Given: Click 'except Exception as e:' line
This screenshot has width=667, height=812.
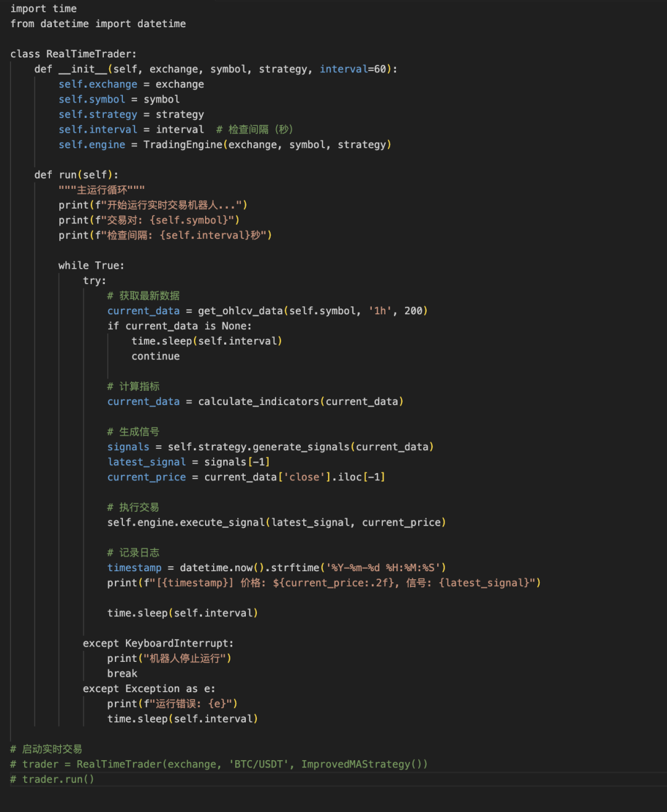Looking at the screenshot, I should tap(149, 689).
